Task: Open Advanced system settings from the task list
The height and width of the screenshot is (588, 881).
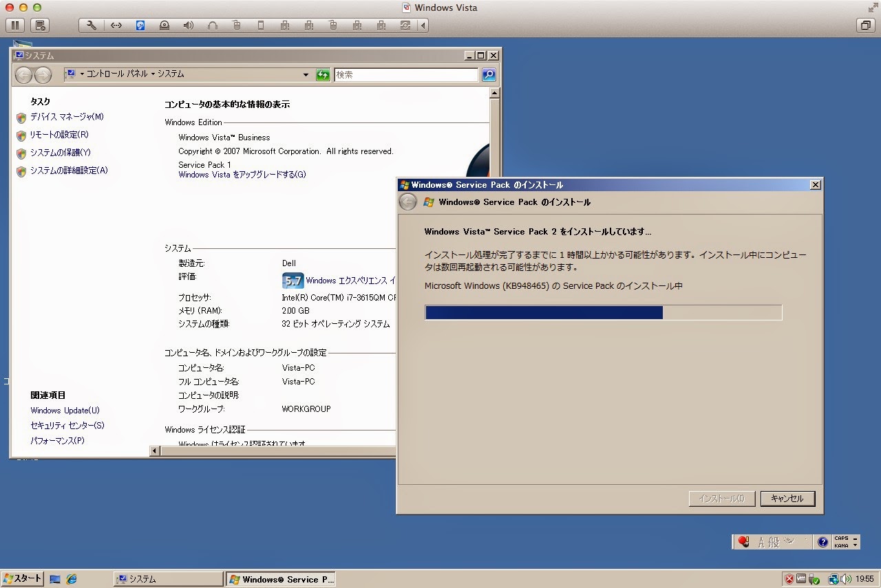Action: [69, 171]
